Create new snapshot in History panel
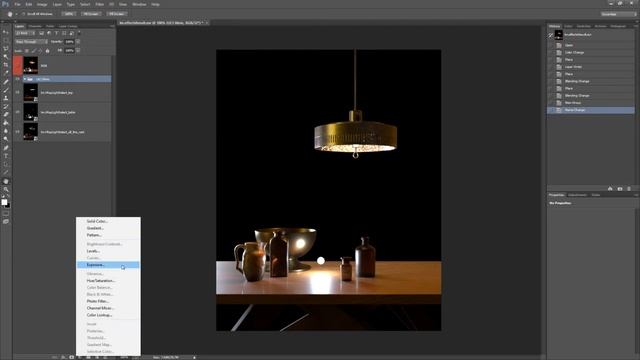The image size is (640, 360). [x=620, y=189]
